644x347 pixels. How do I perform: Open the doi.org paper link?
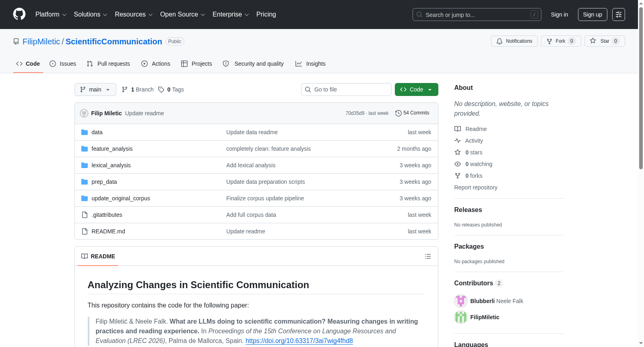pos(299,341)
